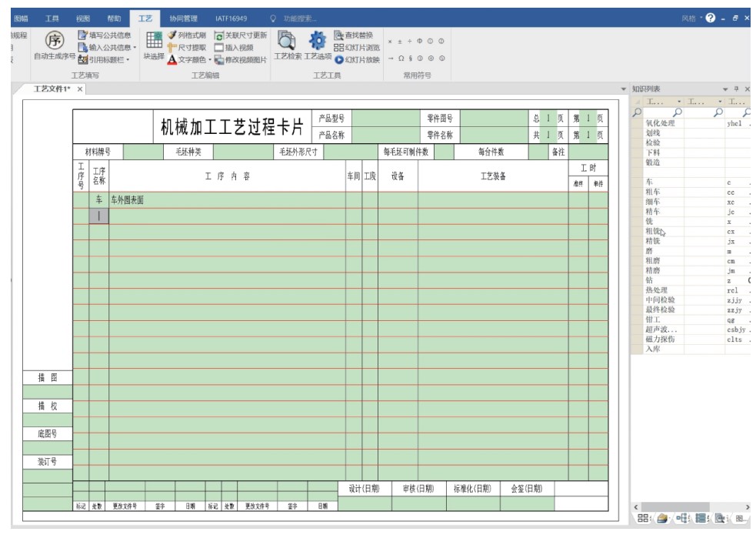Screen dimensions: 756x535
Task: Click 关联尺寸更新 in the ribbon
Action: click(241, 35)
